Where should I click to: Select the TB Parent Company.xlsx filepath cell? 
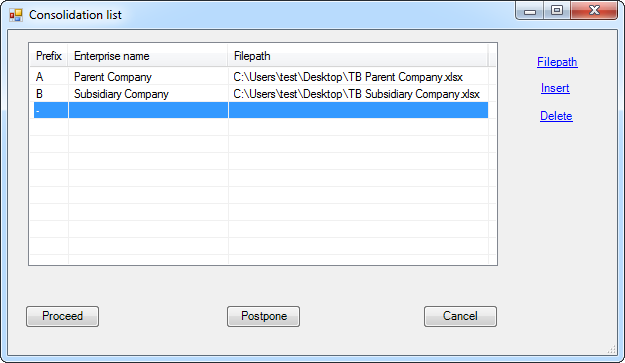point(358,77)
